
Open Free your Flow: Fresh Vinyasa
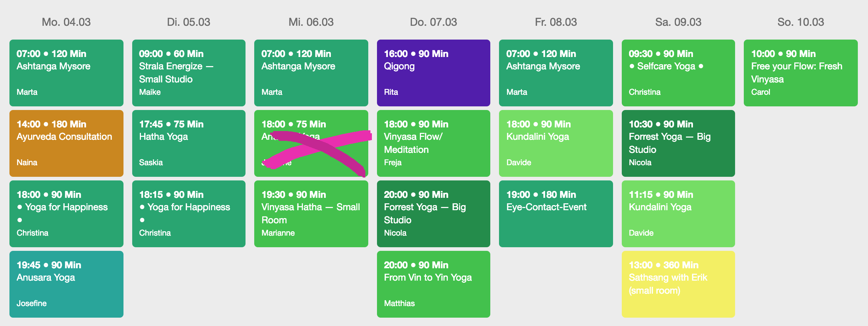click(801, 73)
